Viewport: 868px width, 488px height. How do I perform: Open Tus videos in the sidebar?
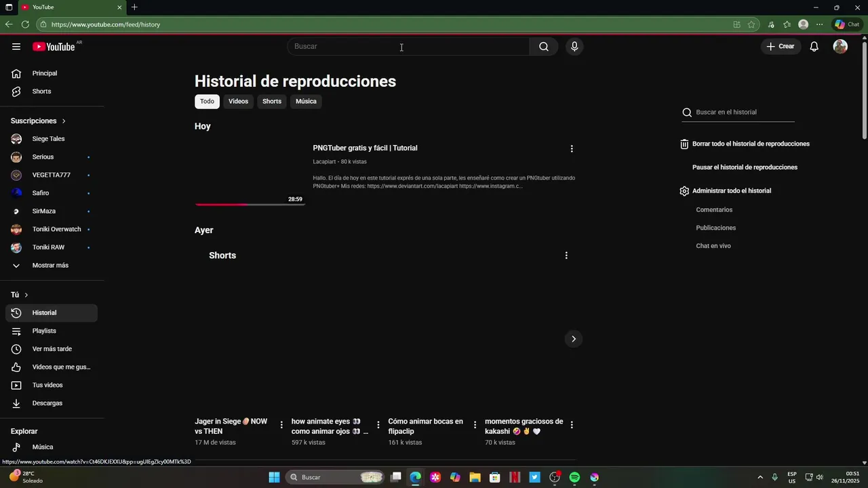tap(52, 385)
